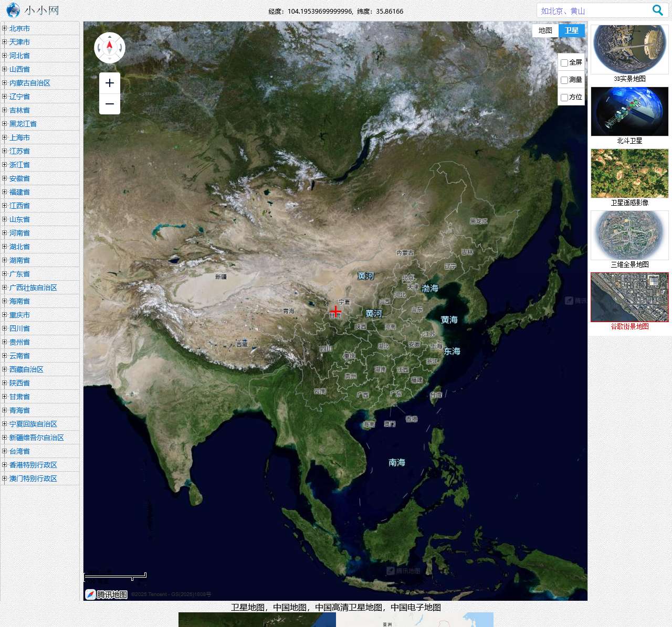Expand the 广东省 tree node
This screenshot has width=672, height=627.
[4, 274]
